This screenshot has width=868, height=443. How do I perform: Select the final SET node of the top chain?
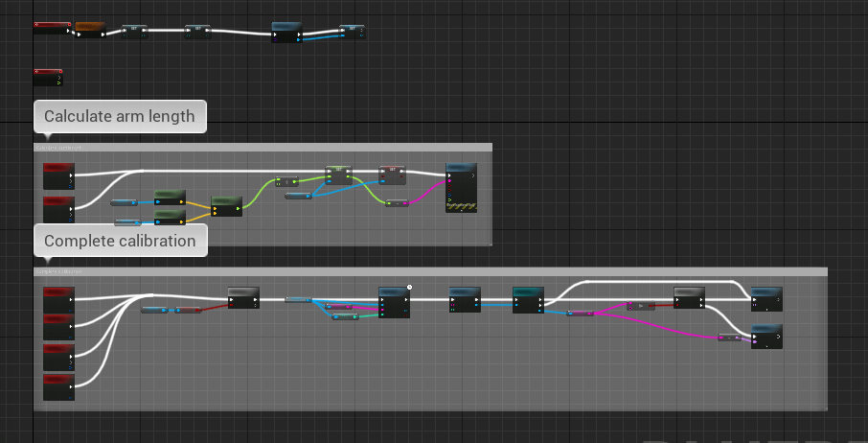coord(352,33)
